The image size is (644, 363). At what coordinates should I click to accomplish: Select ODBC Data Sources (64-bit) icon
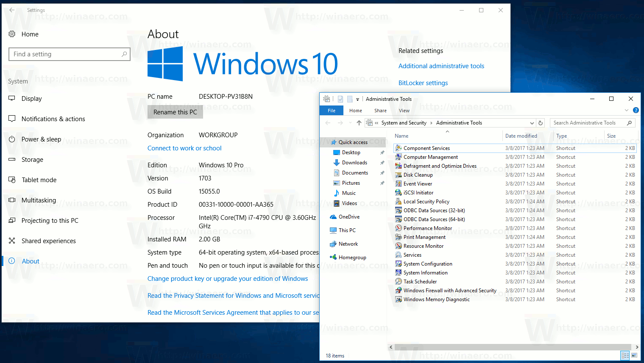[398, 219]
